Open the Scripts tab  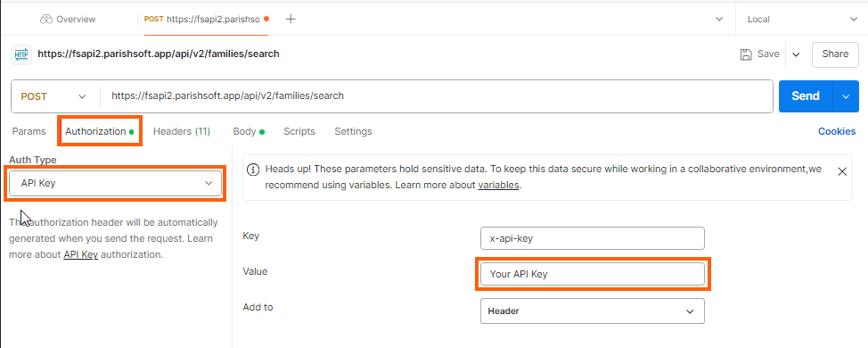299,131
